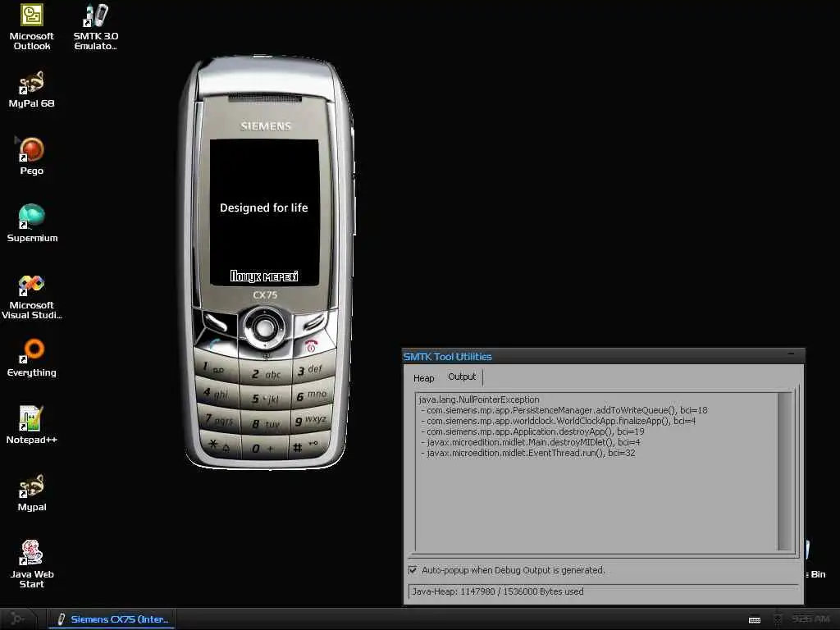Screen dimensions: 840x630
Task: Open the MyPal 68 desktop shortcut
Action: point(32,90)
